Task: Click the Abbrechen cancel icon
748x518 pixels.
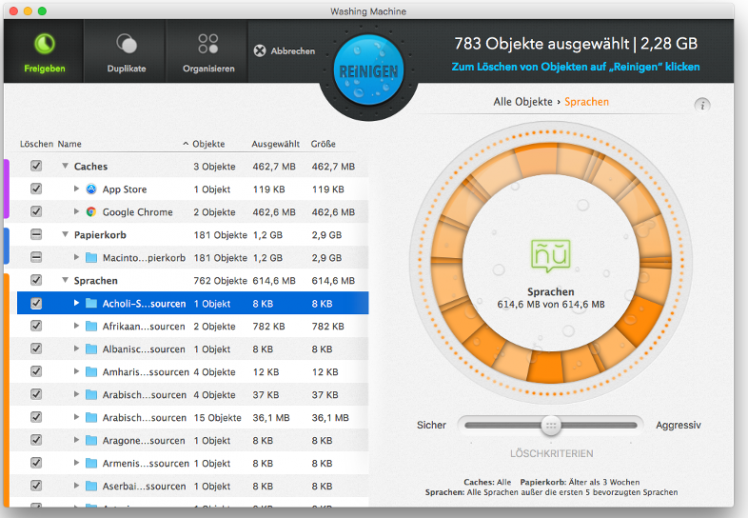Action: (x=260, y=51)
